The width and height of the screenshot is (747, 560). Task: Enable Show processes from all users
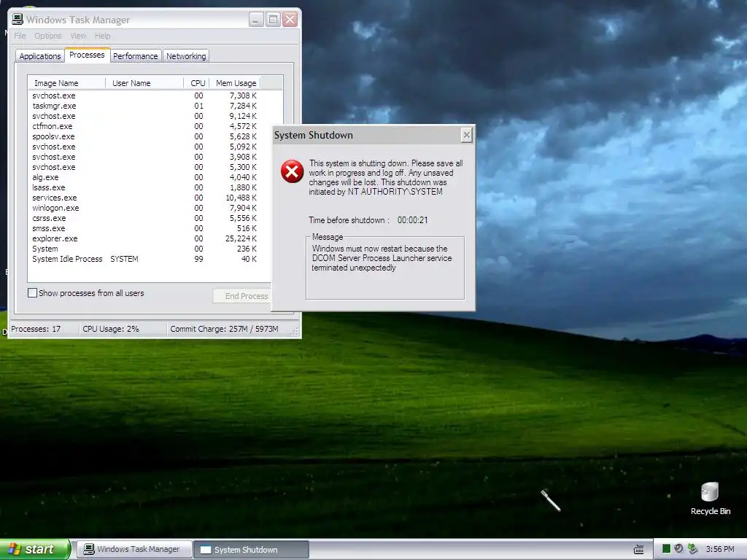pos(32,293)
